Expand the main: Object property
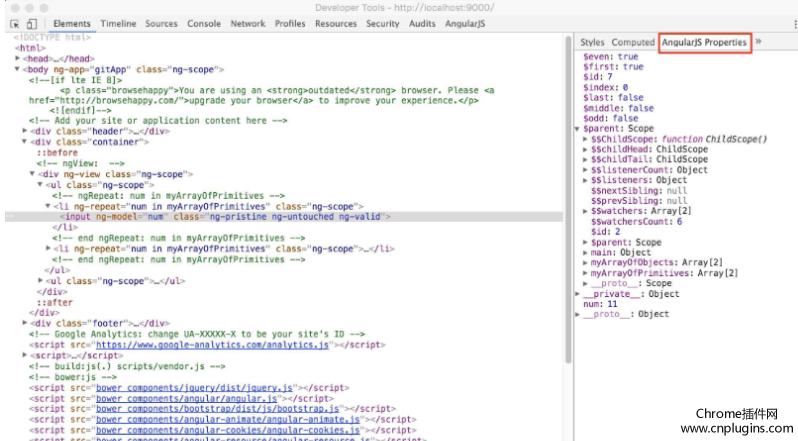Screen dimensions: 798x441 click(585, 253)
